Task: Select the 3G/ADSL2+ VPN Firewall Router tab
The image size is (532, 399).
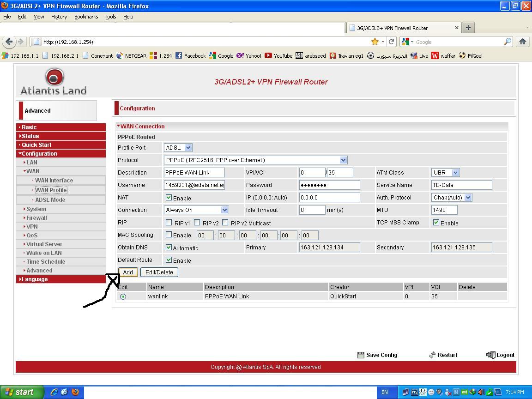Action: 404,28
